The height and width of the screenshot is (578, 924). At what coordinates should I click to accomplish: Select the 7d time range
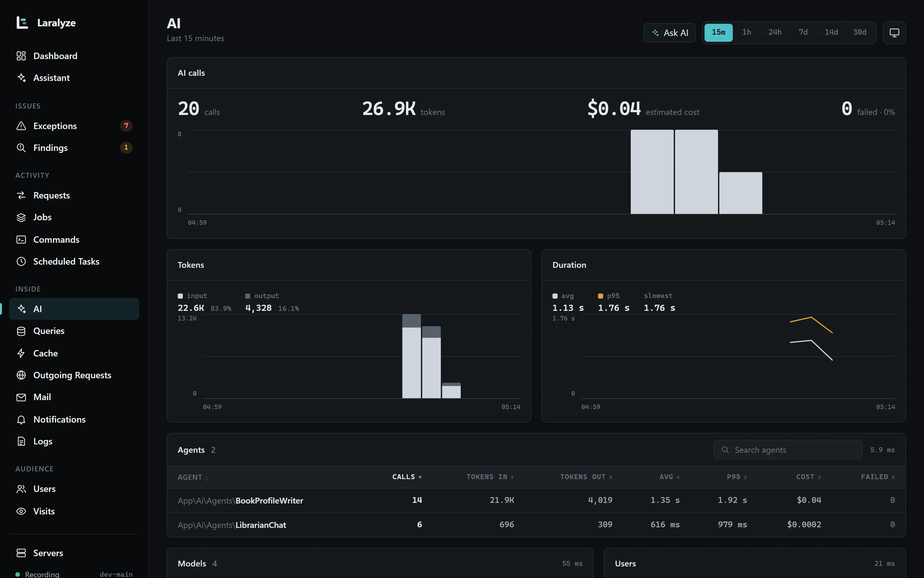point(803,32)
